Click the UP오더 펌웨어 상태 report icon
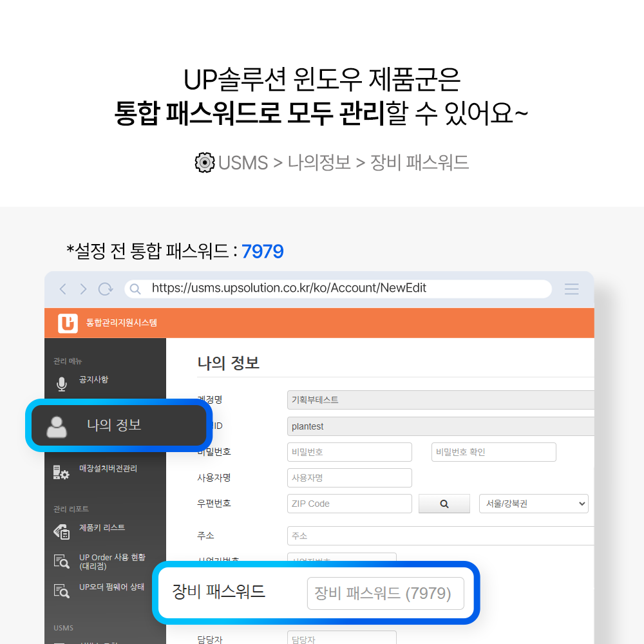Image resolution: width=644 pixels, height=644 pixels. click(61, 591)
